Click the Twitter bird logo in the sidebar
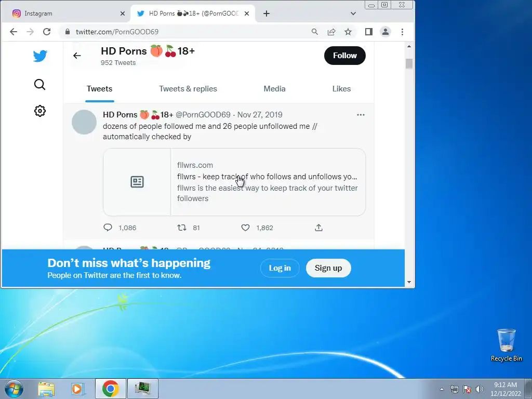Image resolution: width=532 pixels, height=399 pixels. 40,56
